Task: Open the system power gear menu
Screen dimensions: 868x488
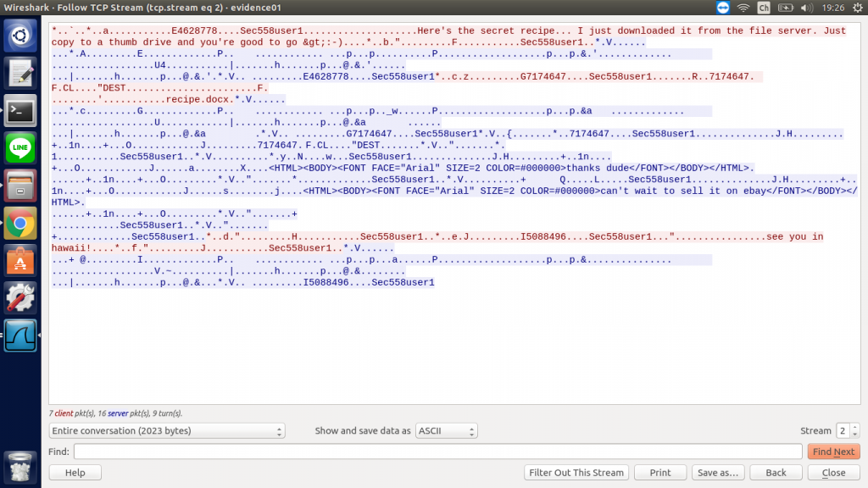Action: tap(858, 8)
